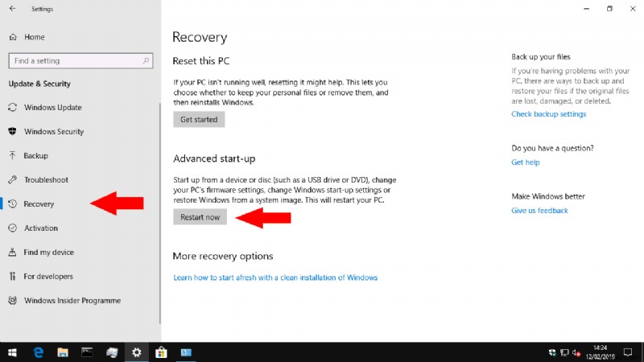Open Check backup settings link
Viewport: 644px width, 362px height.
(548, 114)
